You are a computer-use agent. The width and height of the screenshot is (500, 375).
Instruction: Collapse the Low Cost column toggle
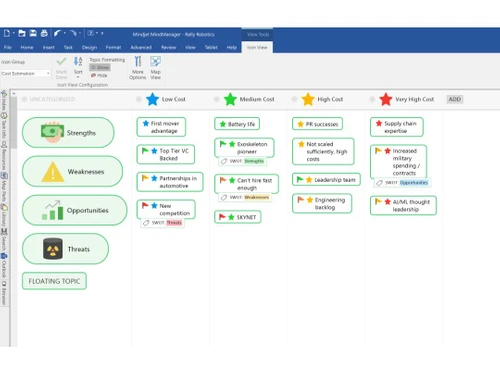pos(139,99)
